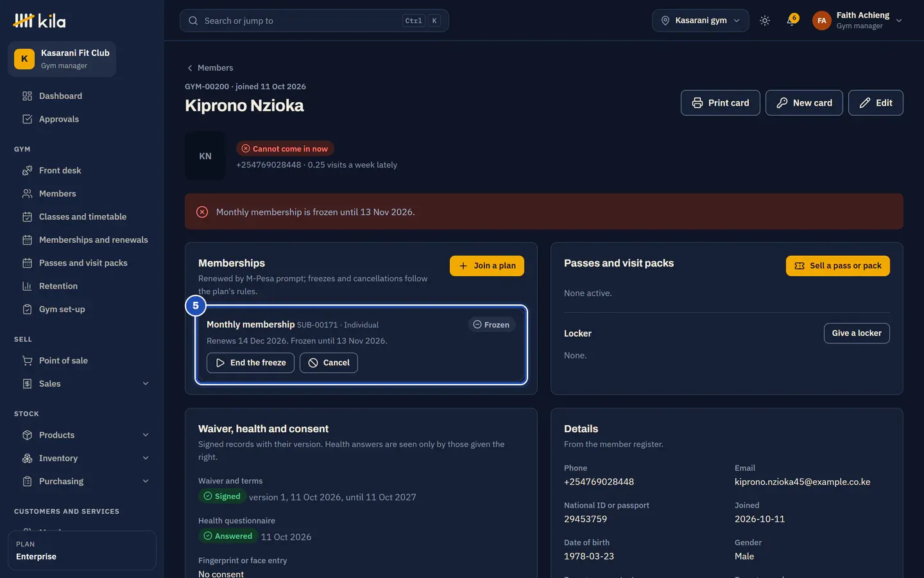Viewport: 924px width, 578px height.
Task: Click the Members people icon
Action: pos(27,193)
